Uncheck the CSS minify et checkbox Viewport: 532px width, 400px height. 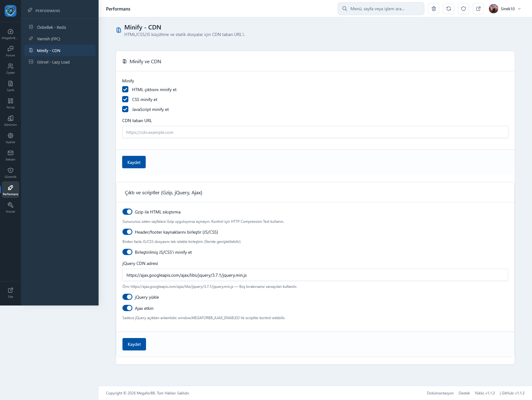coord(125,99)
